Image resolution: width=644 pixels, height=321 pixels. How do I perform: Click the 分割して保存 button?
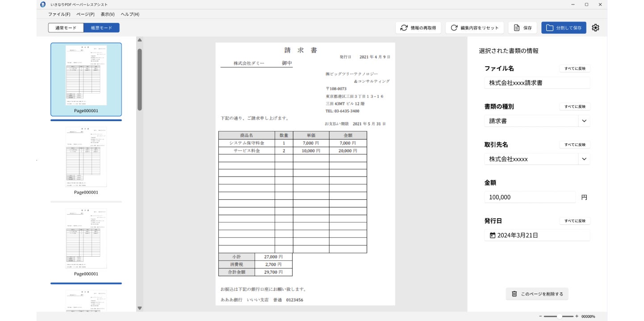click(x=564, y=28)
